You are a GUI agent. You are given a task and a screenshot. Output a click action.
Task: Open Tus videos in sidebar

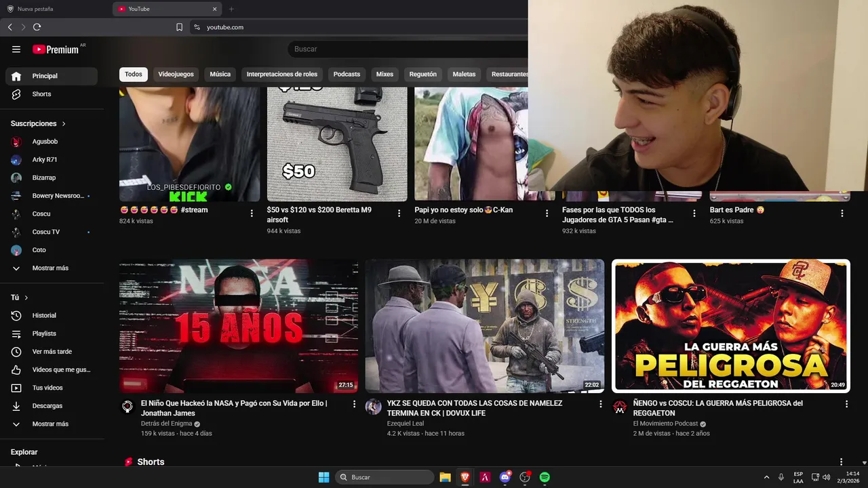coord(52,388)
